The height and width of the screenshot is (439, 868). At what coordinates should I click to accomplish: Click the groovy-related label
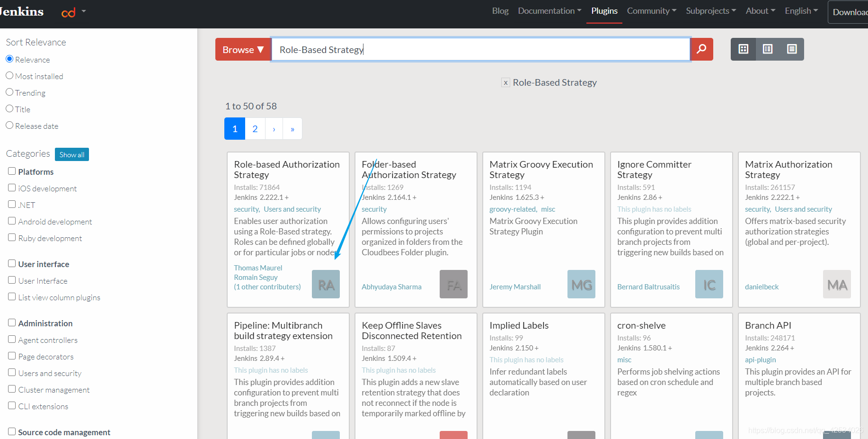tap(513, 209)
